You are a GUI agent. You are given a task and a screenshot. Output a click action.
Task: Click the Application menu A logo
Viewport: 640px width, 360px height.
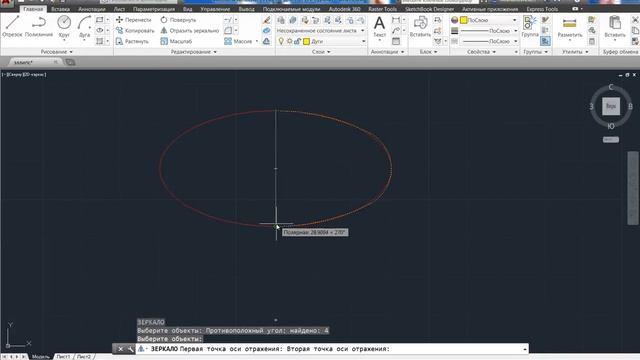click(x=6, y=3)
